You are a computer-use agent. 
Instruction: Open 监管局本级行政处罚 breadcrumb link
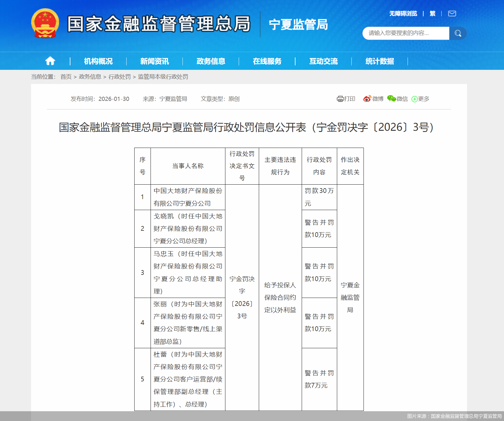click(163, 77)
